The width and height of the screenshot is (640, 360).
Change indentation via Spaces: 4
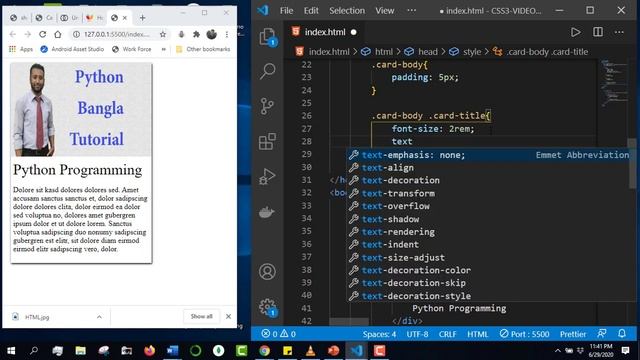(x=379, y=334)
